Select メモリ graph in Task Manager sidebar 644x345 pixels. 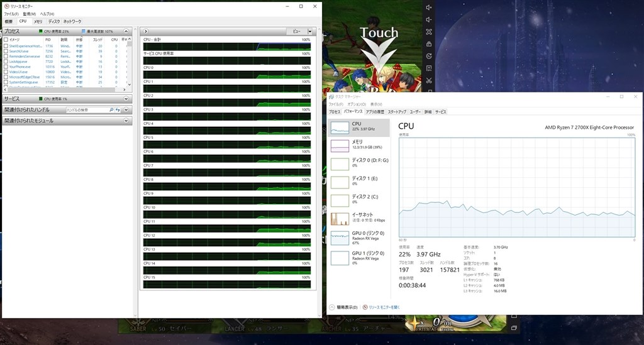point(340,146)
